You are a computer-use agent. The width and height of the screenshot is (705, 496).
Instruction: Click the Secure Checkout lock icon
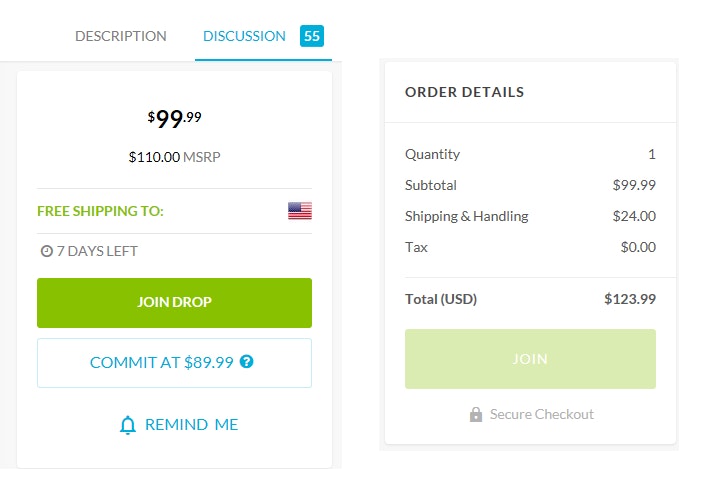476,414
